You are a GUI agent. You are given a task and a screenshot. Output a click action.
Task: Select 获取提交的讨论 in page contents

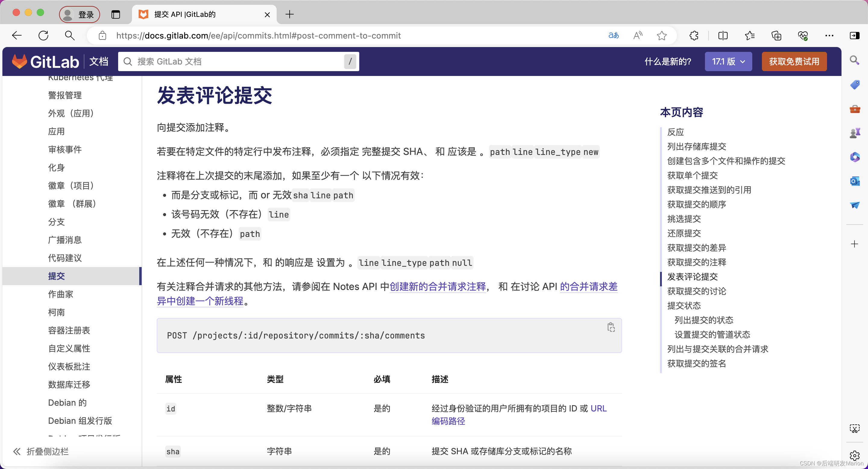coord(697,291)
